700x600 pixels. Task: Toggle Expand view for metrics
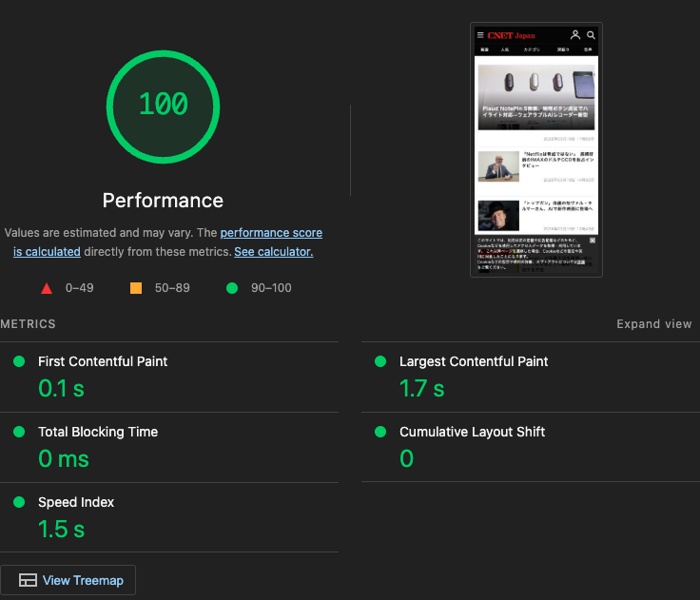pos(653,324)
